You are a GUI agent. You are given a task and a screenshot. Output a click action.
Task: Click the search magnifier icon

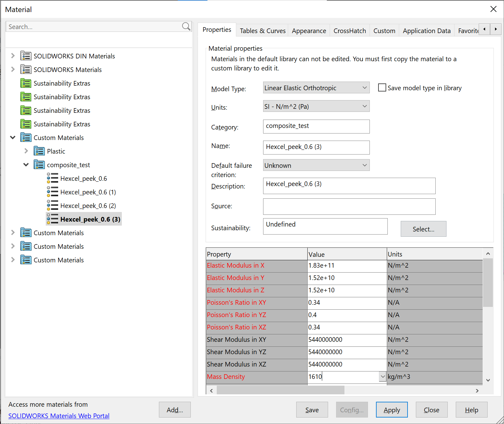pos(186,27)
